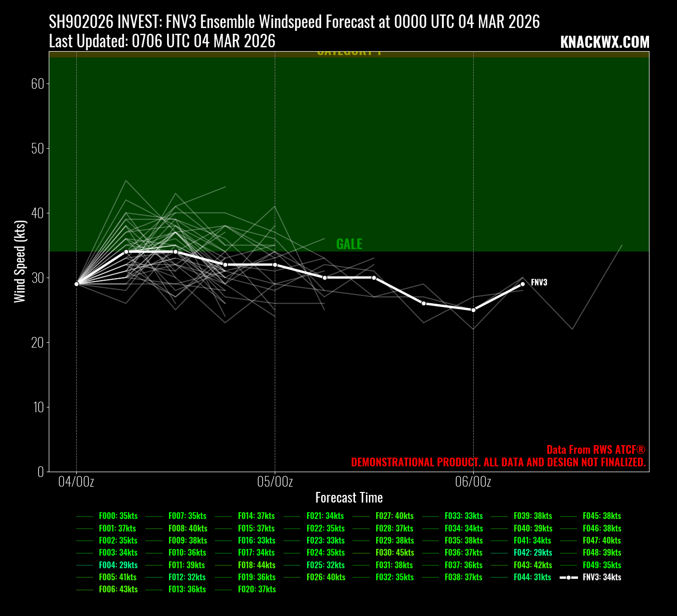
Task: Click the F000: 35kts legend line swatch
Action: click(85, 516)
